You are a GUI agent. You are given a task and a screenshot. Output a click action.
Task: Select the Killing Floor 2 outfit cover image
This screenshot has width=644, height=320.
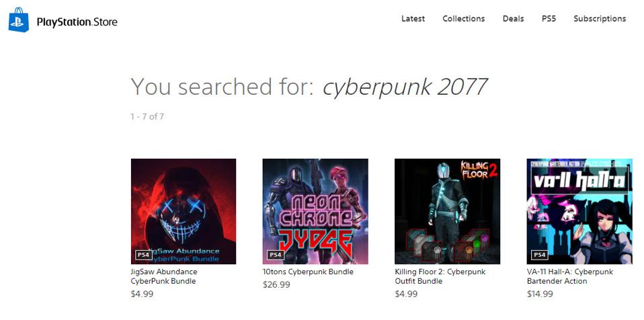coord(447,212)
